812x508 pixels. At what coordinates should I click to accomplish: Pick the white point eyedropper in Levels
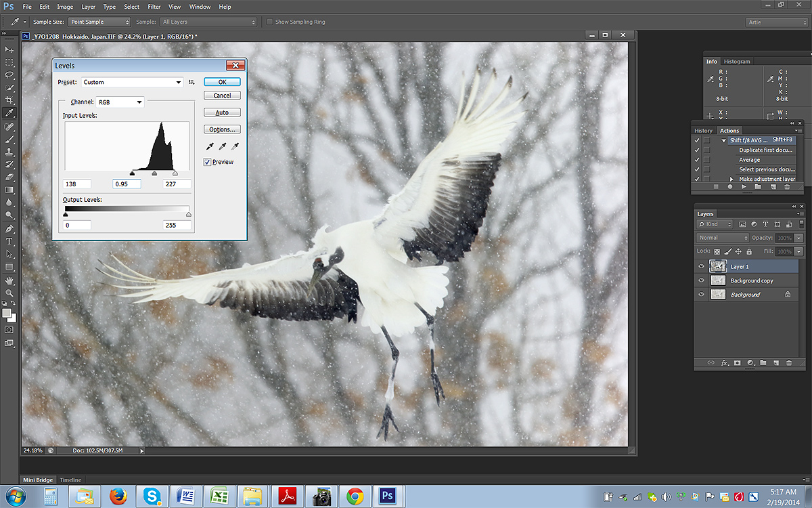click(x=235, y=146)
